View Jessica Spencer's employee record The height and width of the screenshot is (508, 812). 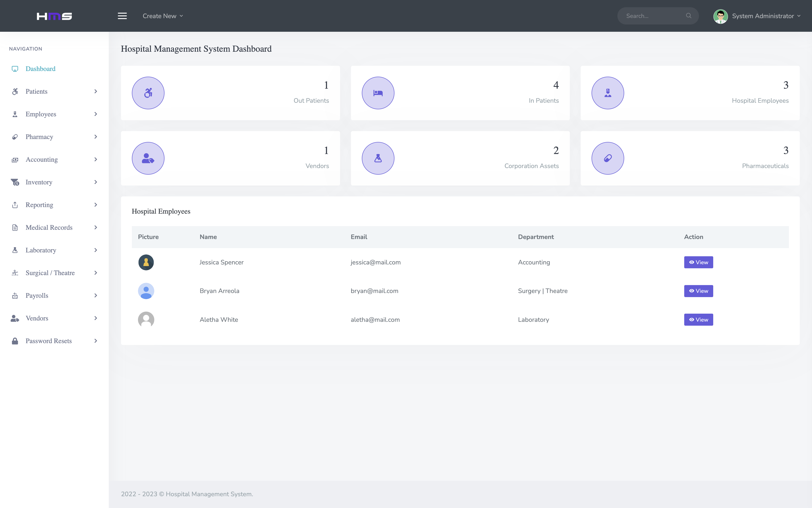coord(698,262)
